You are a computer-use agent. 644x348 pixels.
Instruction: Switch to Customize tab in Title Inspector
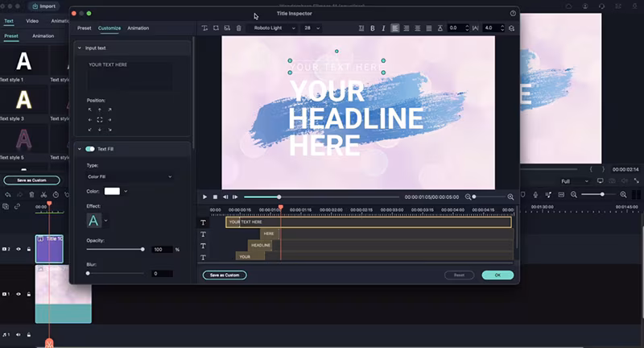[x=109, y=28]
